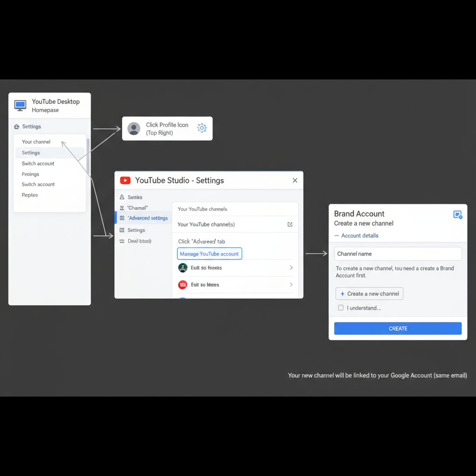476x476 pixels.
Task: Open Your channel in the left menu
Action: 36,142
